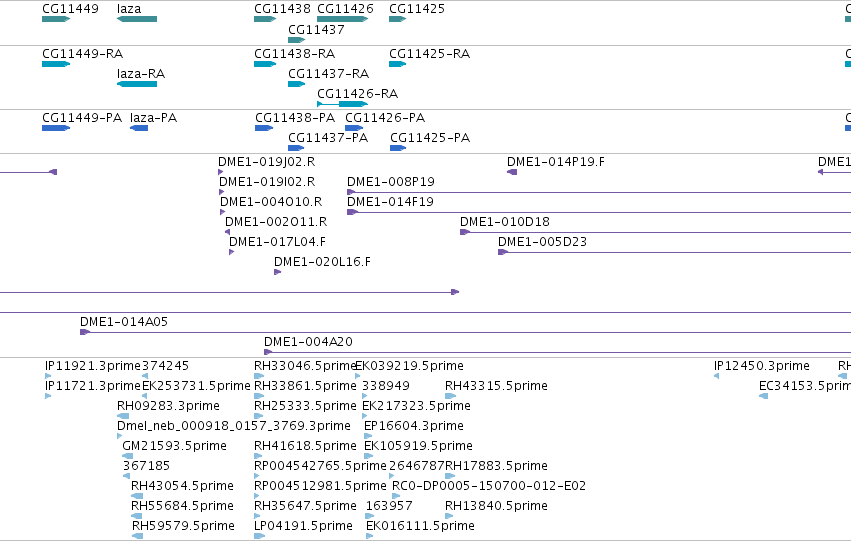Select the DME1-002O11.R label
This screenshot has height=541, width=851.
click(276, 222)
